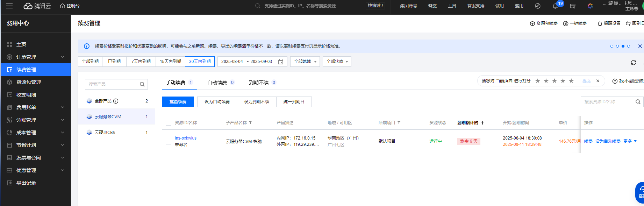Open 导出记录 in sidebar
Screen dimensions: 644x206
36,183
